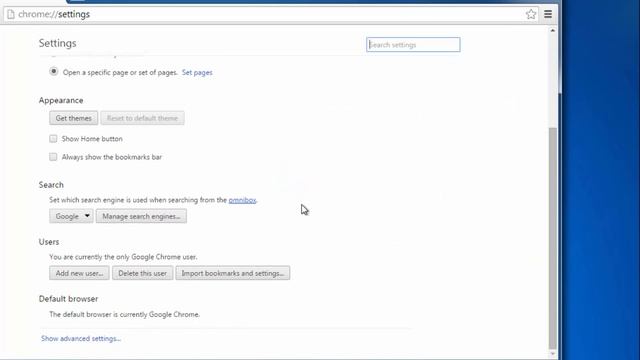Click the 'Users' section heading
Screen dimensions: 640x360
click(x=49, y=242)
